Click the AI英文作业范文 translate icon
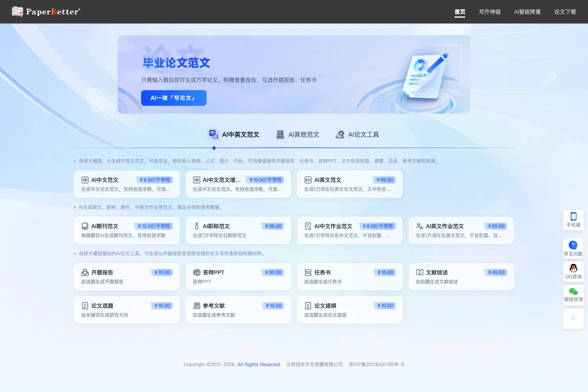This screenshot has width=588, height=392. (x=419, y=226)
